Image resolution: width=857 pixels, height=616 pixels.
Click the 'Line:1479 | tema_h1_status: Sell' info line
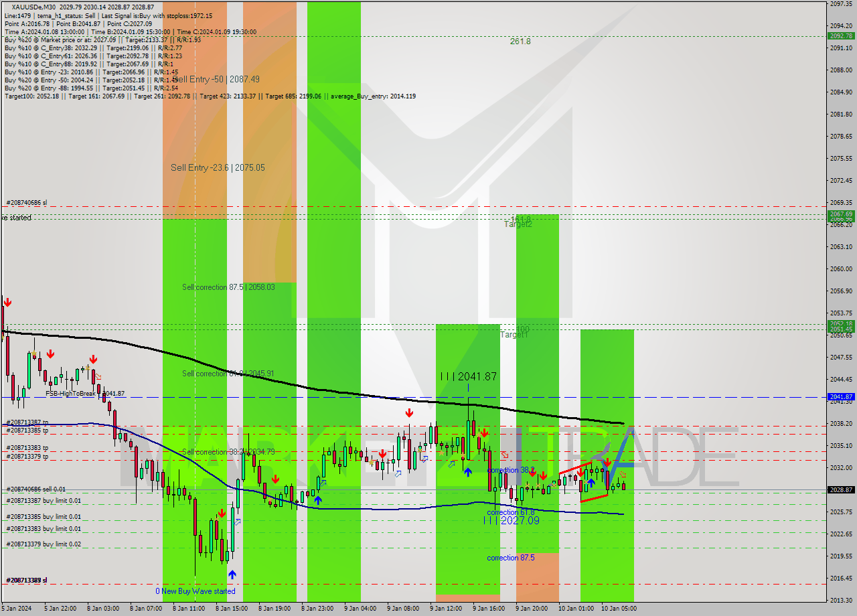(x=108, y=16)
